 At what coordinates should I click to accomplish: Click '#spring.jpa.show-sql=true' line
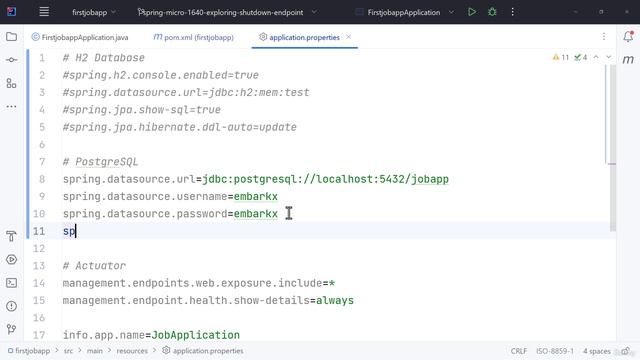click(x=142, y=110)
